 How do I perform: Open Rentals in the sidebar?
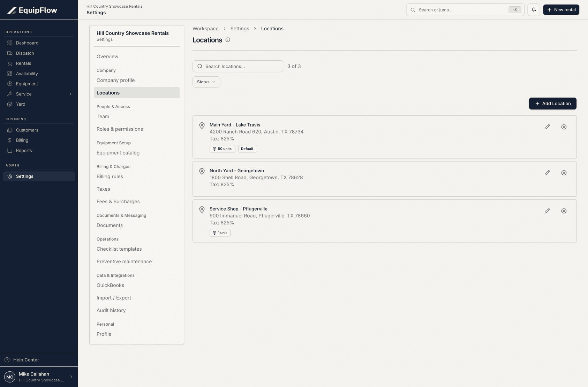39,63
